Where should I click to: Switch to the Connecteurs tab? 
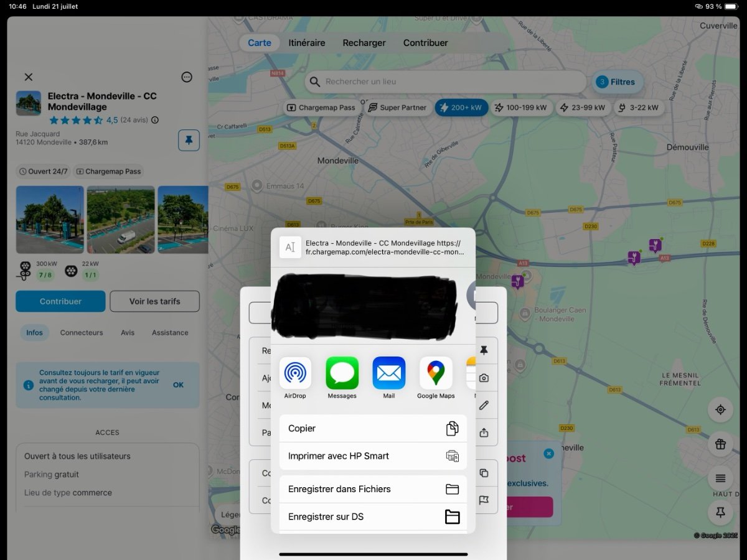82,333
